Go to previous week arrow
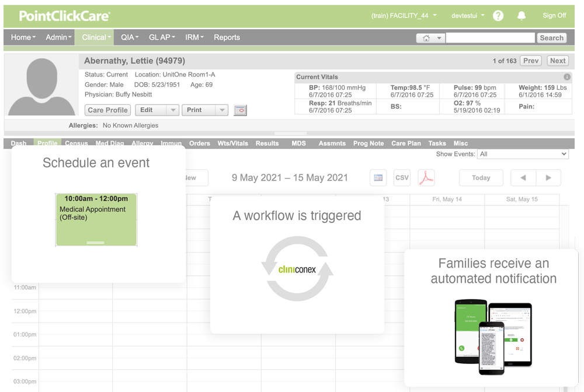 point(523,178)
